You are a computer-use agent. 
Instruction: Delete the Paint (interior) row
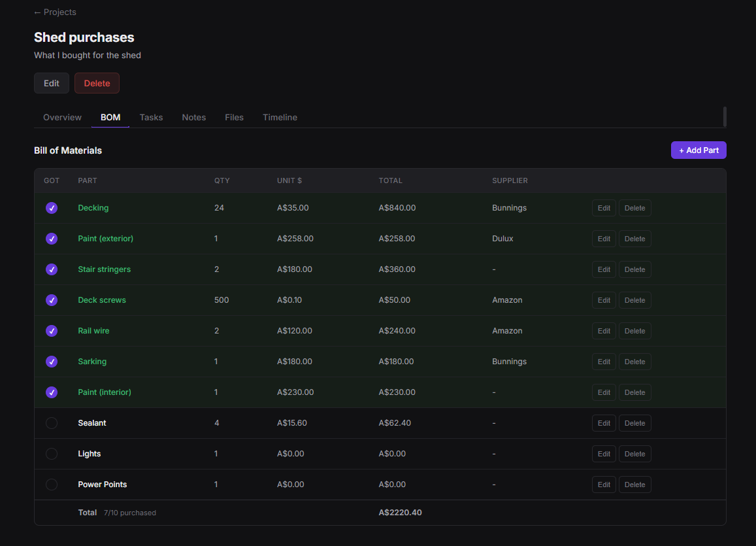click(634, 392)
